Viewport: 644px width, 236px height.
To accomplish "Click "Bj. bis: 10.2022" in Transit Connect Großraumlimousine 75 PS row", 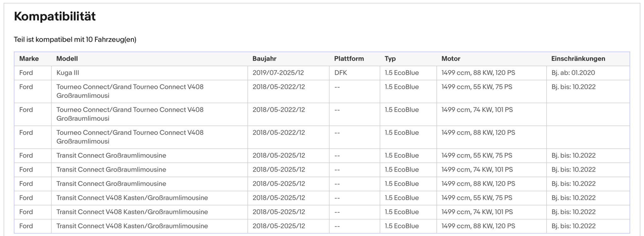I will (574, 156).
